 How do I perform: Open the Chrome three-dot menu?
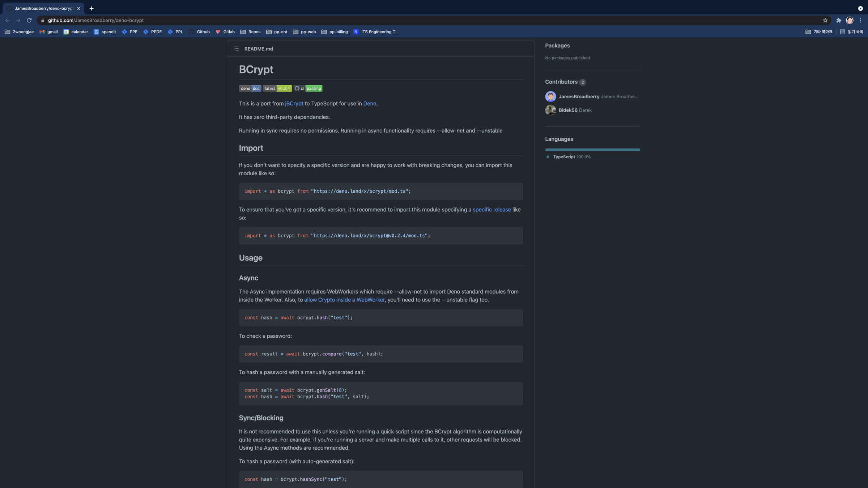pos(861,21)
